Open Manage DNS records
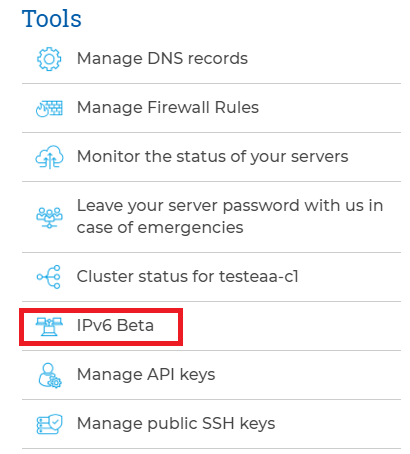 (x=162, y=59)
